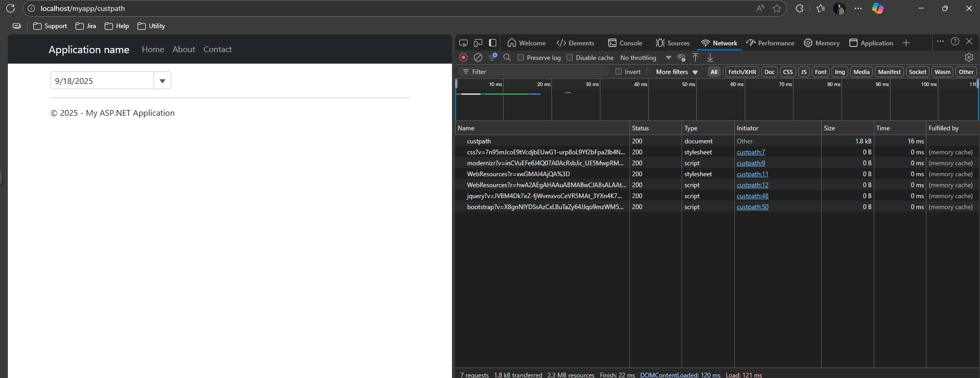Open network search magnifier icon

point(507,57)
